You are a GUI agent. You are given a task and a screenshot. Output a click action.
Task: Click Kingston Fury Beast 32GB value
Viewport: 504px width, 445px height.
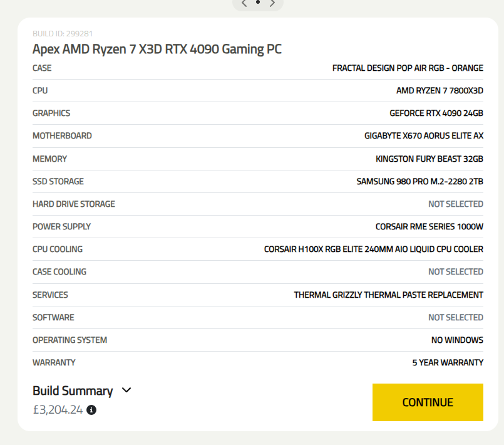click(x=429, y=159)
